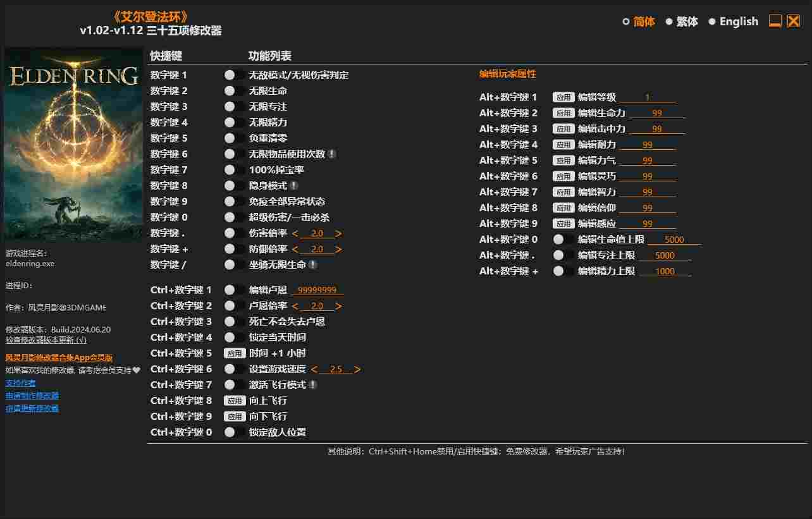Toggle 激活飞行模式 switch
The height and width of the screenshot is (519, 812).
point(235,384)
